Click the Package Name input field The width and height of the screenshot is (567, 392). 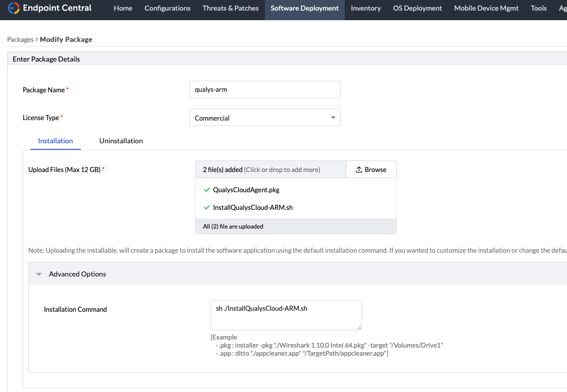tap(265, 89)
